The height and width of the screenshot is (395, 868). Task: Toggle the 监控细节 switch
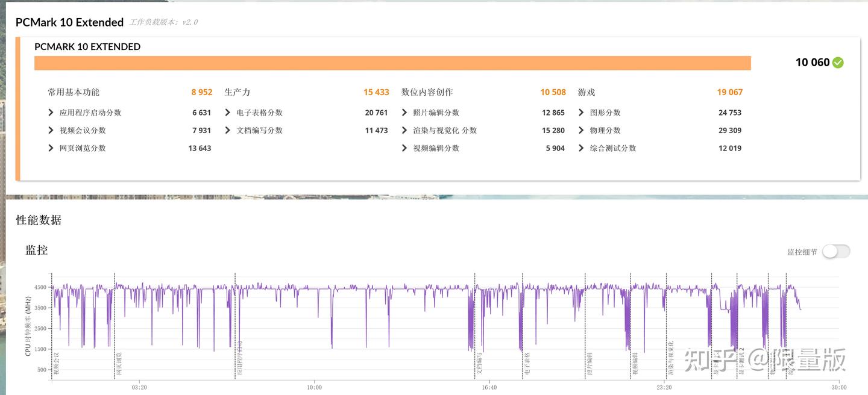point(836,252)
